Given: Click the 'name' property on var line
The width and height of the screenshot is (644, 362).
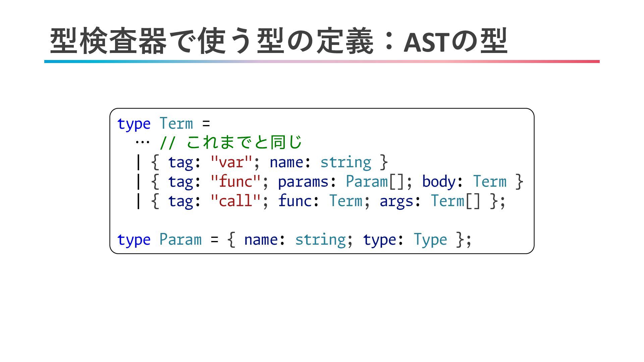Looking at the screenshot, I should coord(286,163).
